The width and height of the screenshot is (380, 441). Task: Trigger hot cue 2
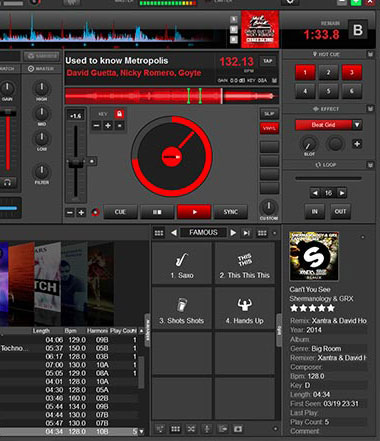click(x=328, y=72)
